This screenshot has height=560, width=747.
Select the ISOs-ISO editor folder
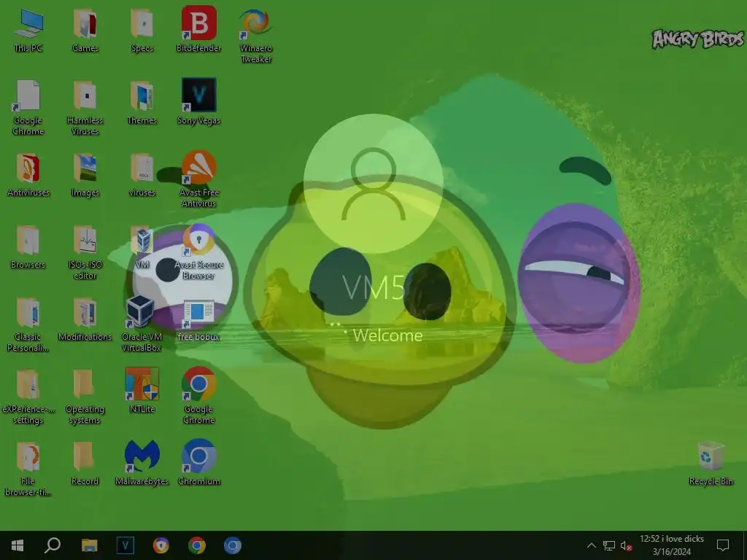(85, 252)
